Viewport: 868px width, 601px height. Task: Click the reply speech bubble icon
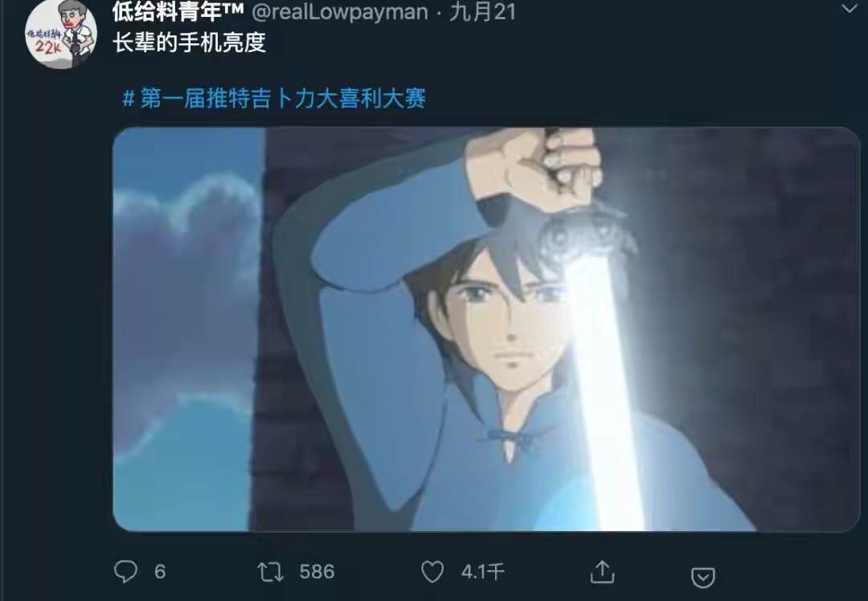(125, 571)
